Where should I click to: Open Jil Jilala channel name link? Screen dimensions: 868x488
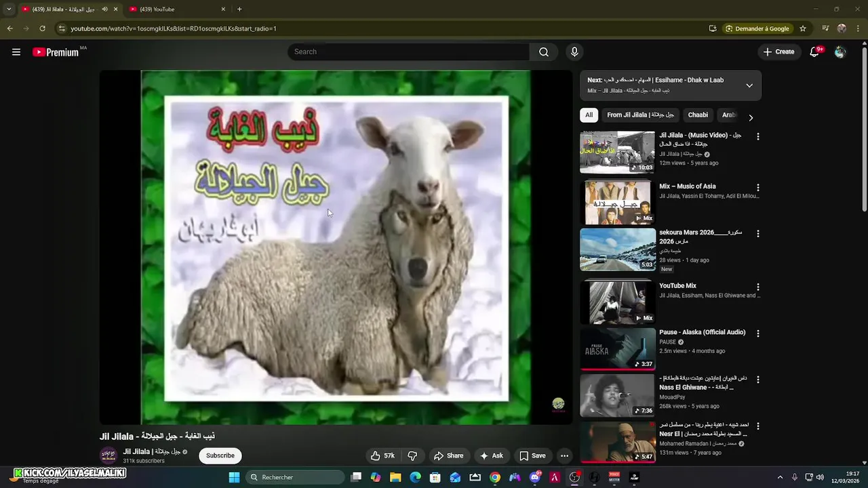(x=151, y=451)
